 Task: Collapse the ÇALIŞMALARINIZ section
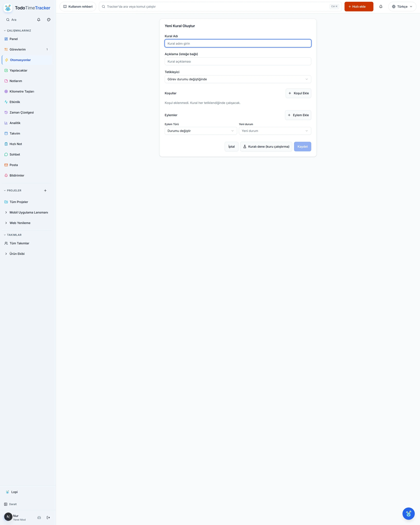click(18, 31)
